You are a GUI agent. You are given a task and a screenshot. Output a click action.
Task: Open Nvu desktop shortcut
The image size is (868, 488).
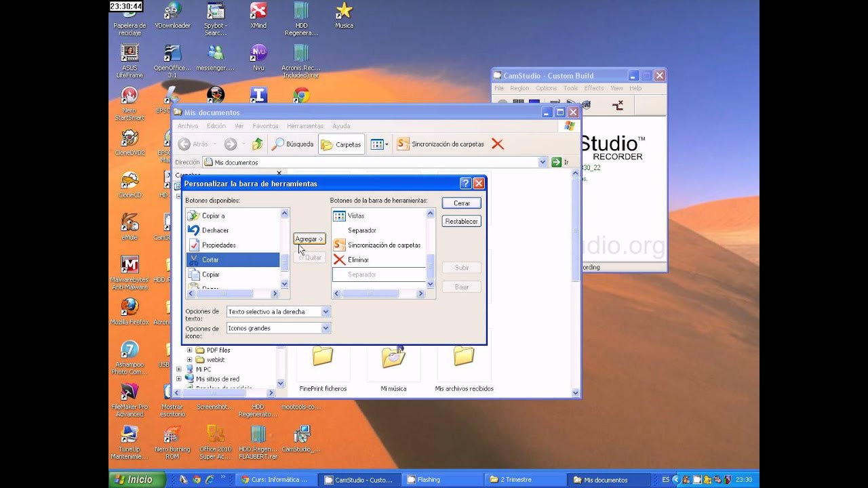[x=258, y=58]
